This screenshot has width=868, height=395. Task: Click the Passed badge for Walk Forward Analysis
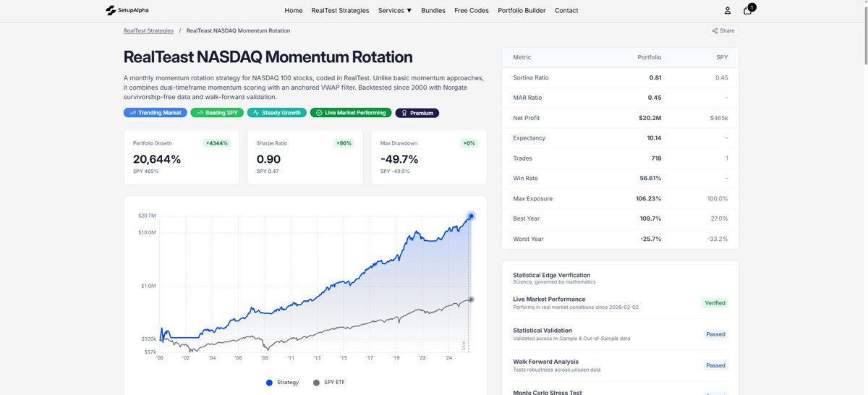pyautogui.click(x=716, y=365)
